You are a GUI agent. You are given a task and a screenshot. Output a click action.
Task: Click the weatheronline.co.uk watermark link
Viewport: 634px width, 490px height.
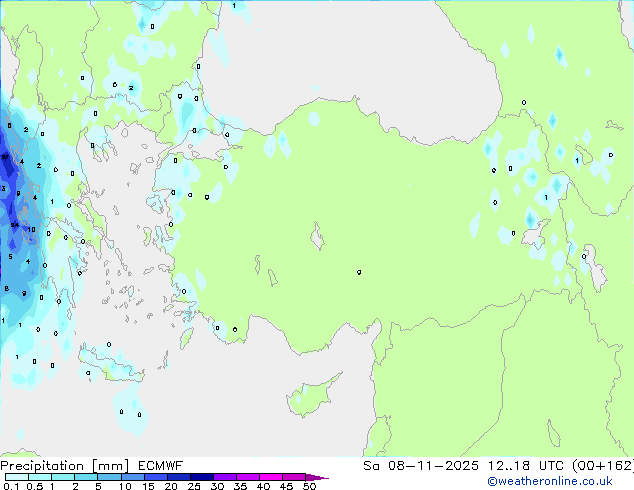click(x=563, y=481)
